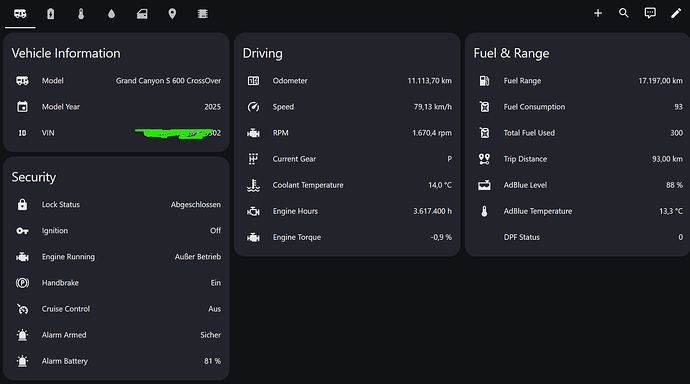This screenshot has width=690, height=384.
Task: Switch to the garage tab
Action: (142, 14)
